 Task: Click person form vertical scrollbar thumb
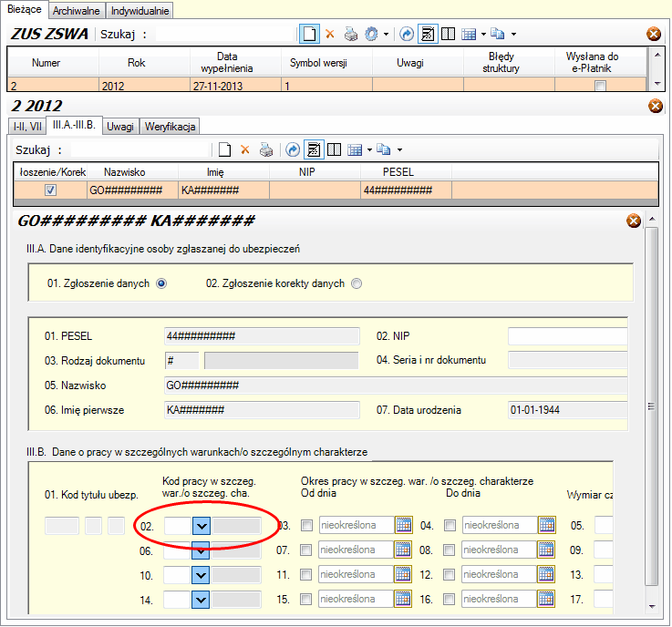coord(652,406)
